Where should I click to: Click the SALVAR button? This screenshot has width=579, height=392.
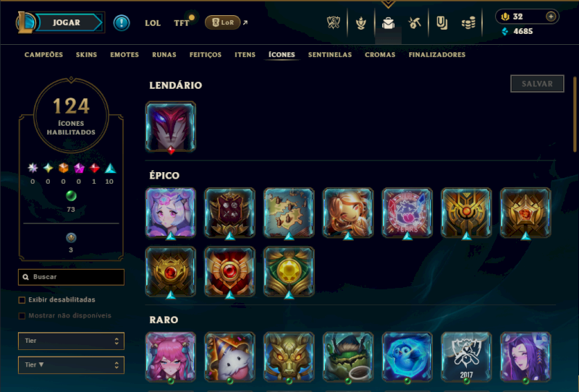point(537,84)
